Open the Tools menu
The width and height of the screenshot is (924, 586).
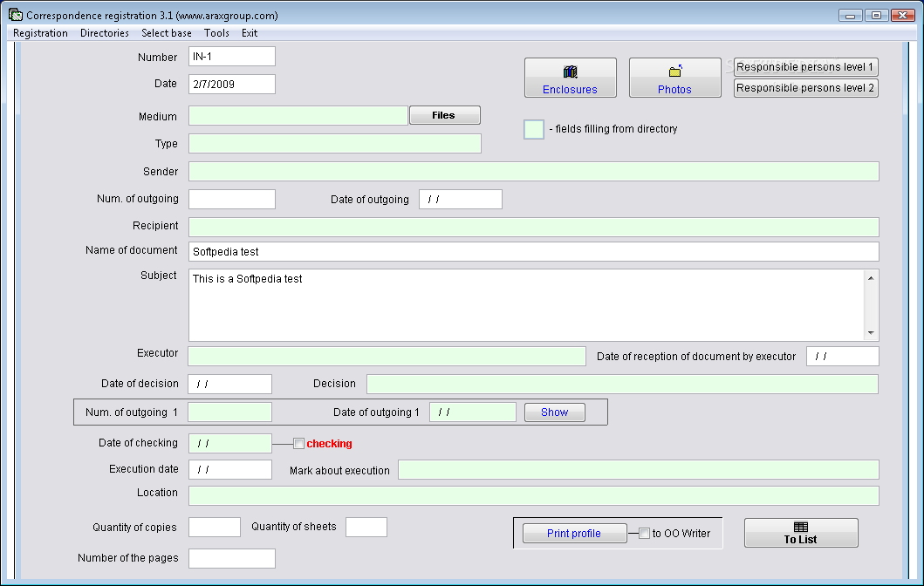coord(216,33)
